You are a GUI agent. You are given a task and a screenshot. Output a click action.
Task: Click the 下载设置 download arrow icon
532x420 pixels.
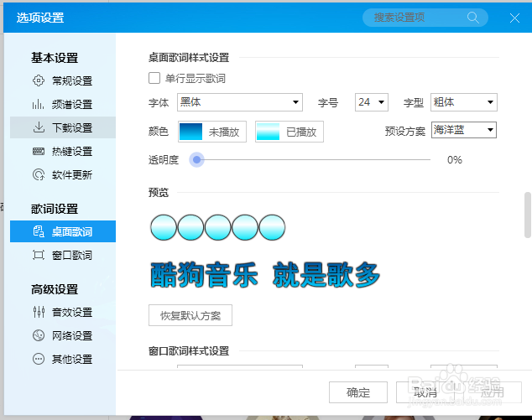[39, 127]
